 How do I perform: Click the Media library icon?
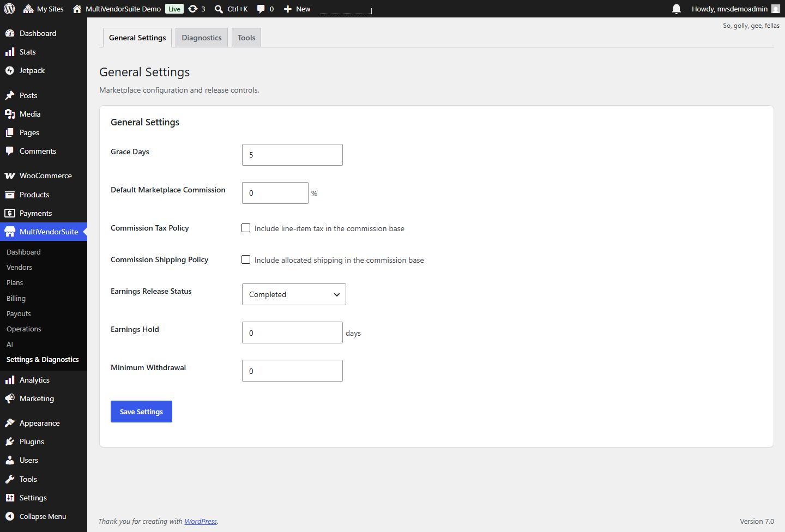(x=10, y=114)
